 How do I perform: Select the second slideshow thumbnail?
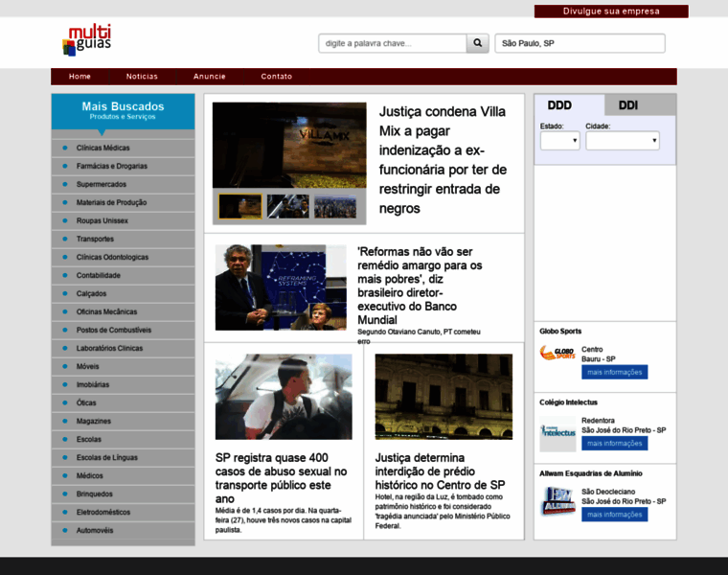pyautogui.click(x=288, y=206)
